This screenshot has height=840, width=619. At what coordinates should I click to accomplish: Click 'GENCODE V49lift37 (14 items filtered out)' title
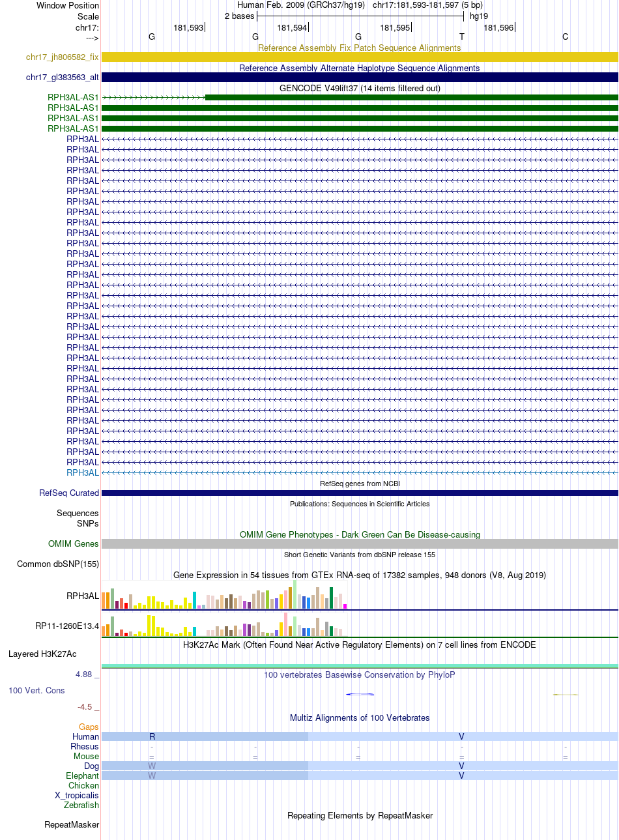360,88
